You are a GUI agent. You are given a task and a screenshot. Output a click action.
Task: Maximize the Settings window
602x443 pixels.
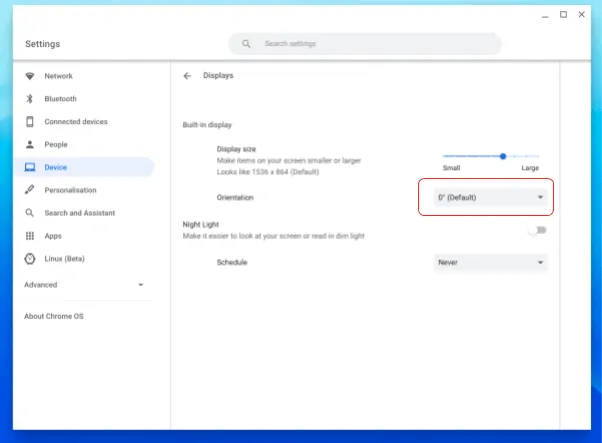(x=563, y=15)
